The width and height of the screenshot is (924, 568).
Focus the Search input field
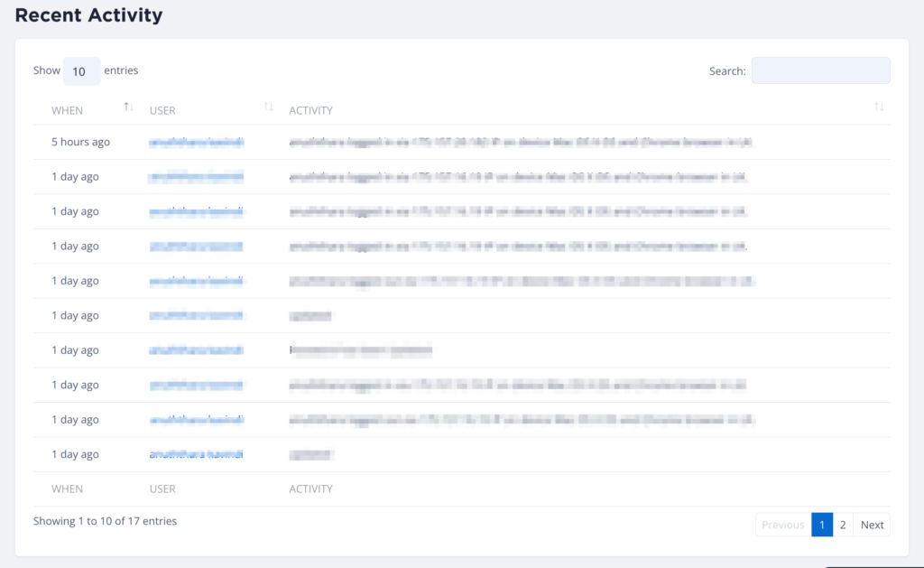tap(820, 70)
